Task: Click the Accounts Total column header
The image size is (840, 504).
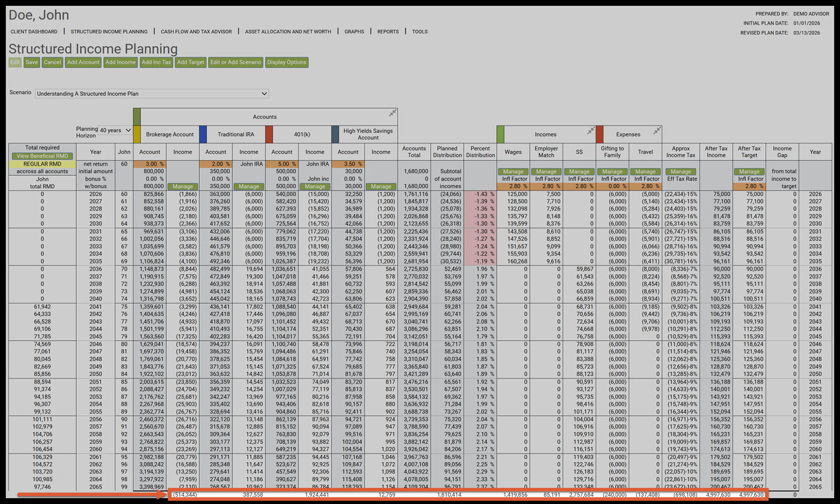Action: [414, 152]
